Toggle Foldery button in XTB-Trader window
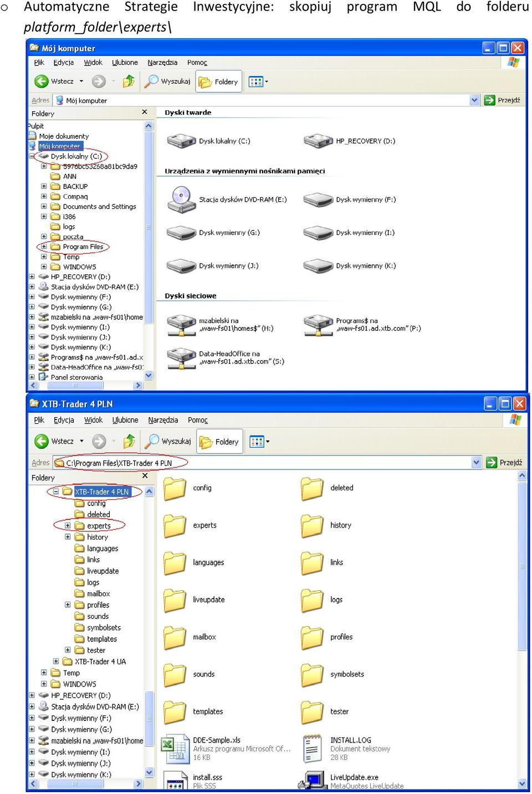532x794 pixels. point(219,442)
